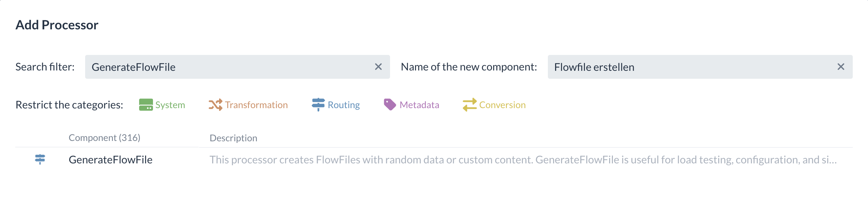Click the Transformation shuffle-arrows icon
Screen dimensions: 868x219
[x=215, y=105]
